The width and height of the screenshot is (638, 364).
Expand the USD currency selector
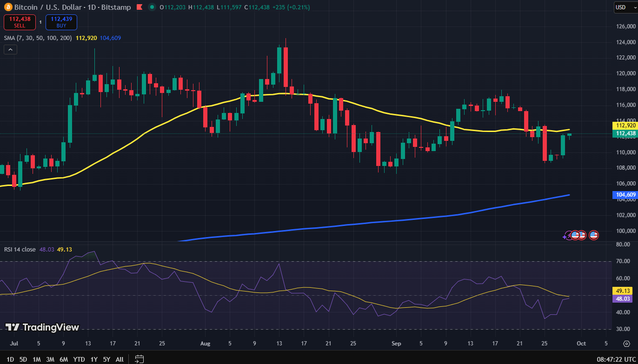[x=625, y=7]
